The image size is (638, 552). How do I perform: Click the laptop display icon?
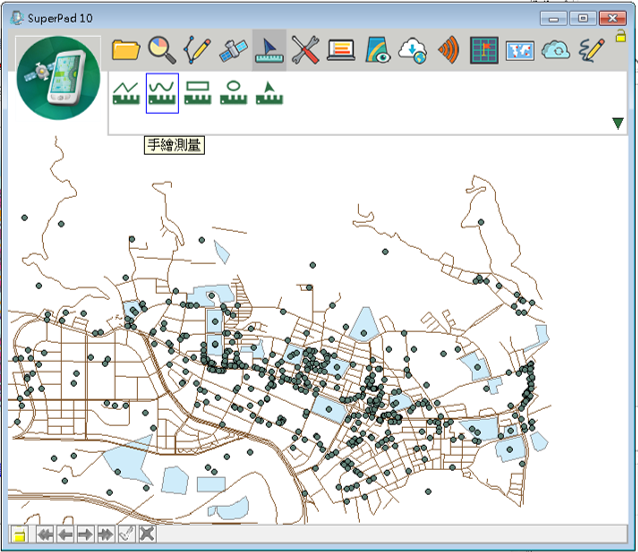341,50
